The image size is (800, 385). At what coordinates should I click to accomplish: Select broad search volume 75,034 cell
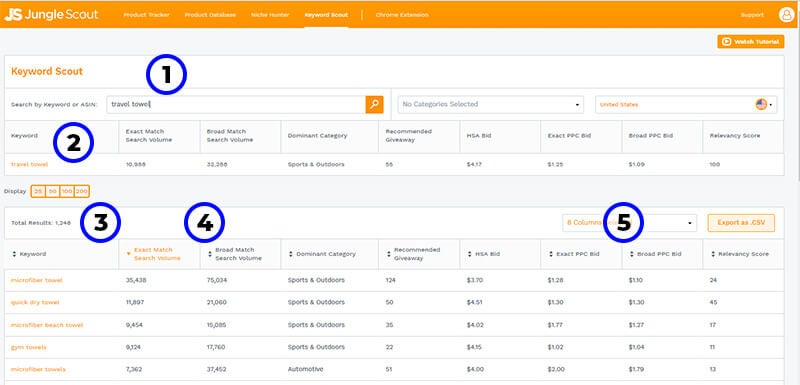click(x=217, y=280)
